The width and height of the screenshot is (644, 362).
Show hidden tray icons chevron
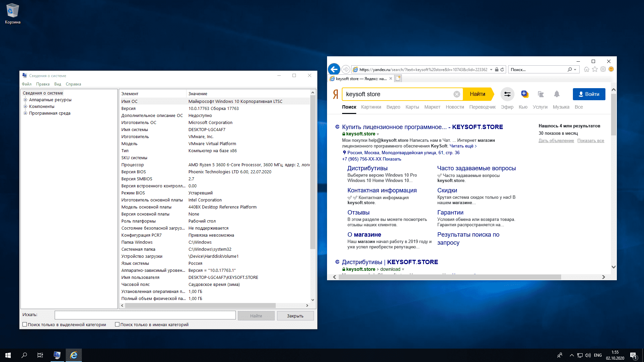[572, 355]
